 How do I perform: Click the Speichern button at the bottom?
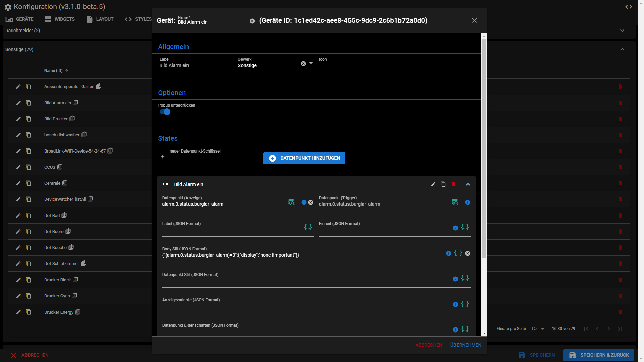tap(537, 355)
